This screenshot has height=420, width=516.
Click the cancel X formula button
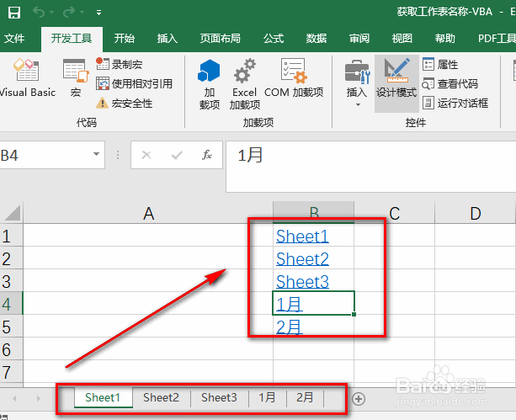[146, 155]
